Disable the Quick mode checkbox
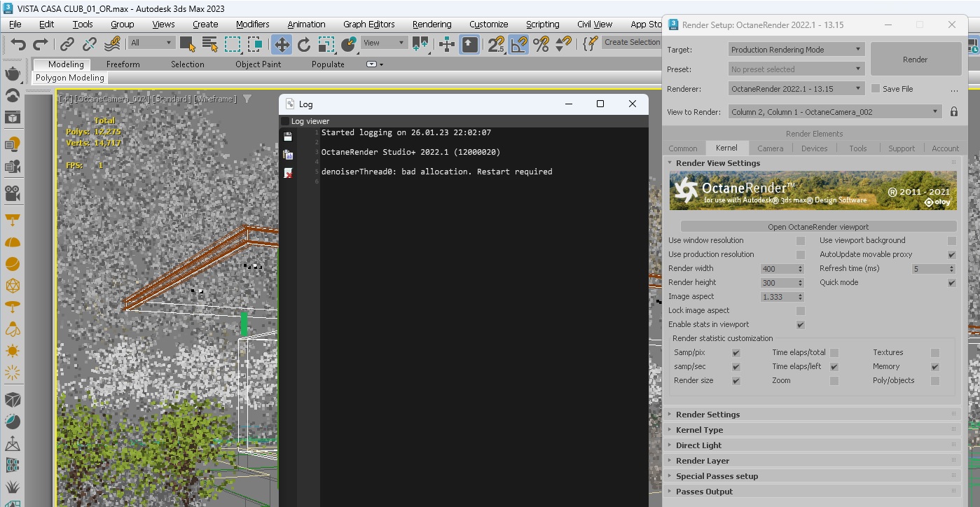980x507 pixels. point(952,283)
